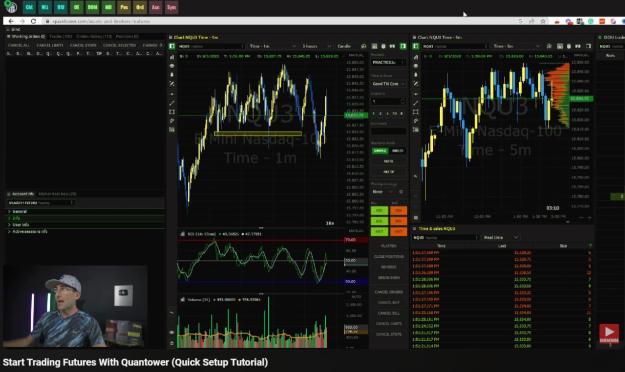This screenshot has width=625, height=372.
Task: Open the yellow 'Ord' toolbar shortcut
Action: (x=140, y=7)
